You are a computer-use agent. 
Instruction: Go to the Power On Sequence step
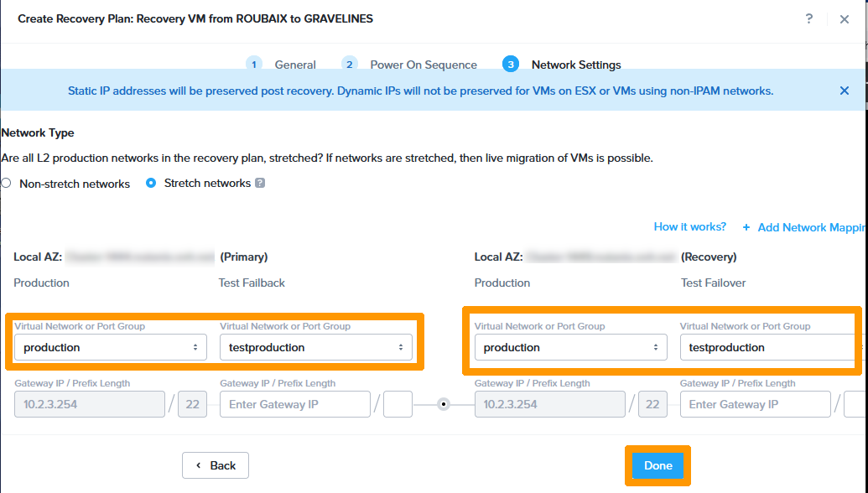[424, 65]
